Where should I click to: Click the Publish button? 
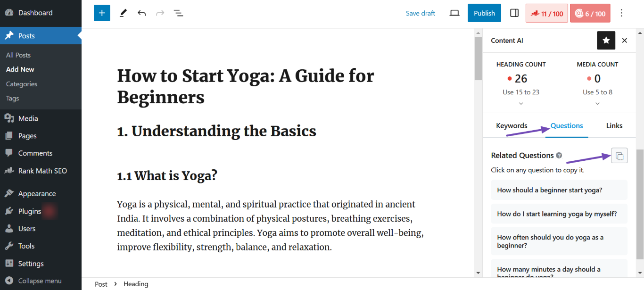pos(484,13)
